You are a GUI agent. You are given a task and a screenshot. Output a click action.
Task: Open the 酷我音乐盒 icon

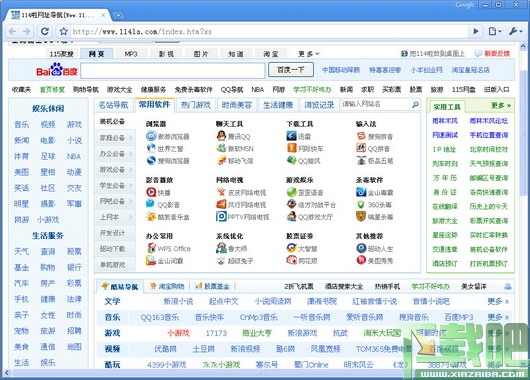click(x=151, y=216)
